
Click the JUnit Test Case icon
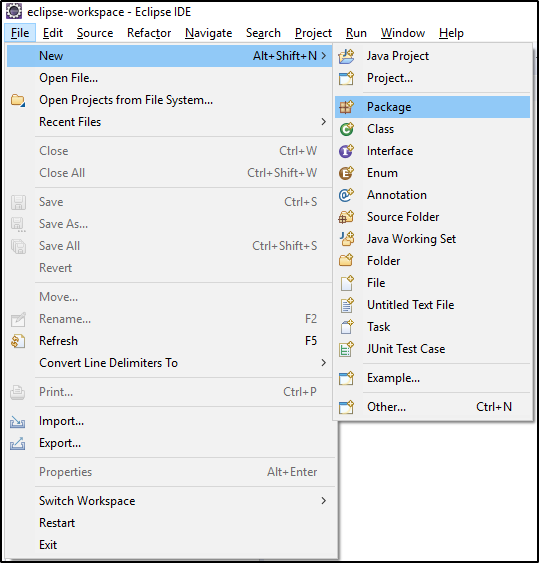pyautogui.click(x=347, y=349)
